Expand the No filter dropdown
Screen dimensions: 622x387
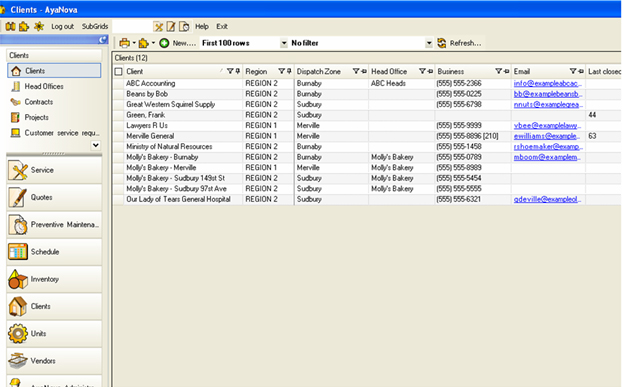pos(429,43)
